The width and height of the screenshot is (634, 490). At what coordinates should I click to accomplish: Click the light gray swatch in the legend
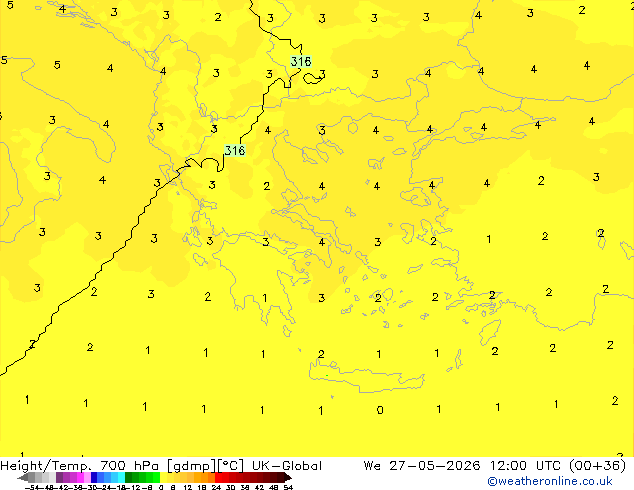52,477
